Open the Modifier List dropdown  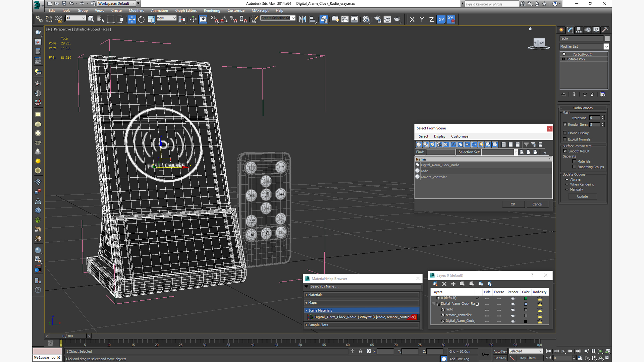[606, 47]
